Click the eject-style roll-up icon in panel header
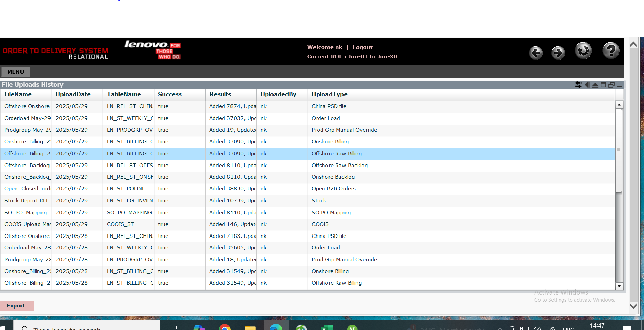Screen dimensions: 644x330 [595, 85]
